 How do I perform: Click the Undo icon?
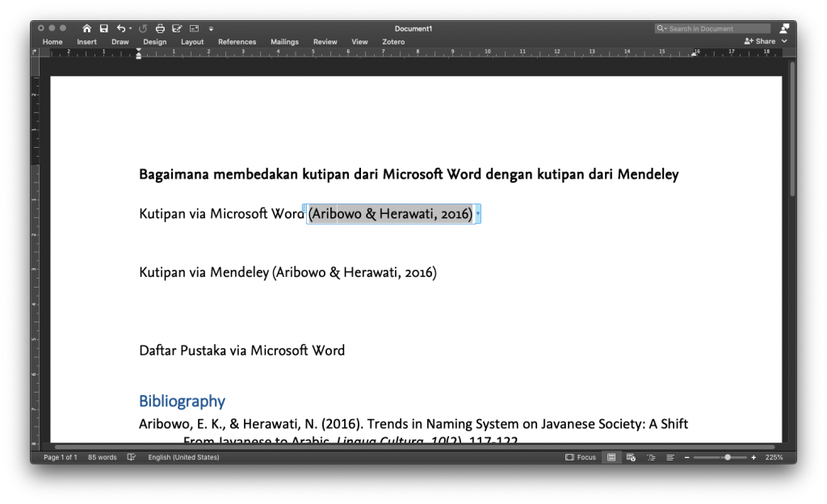pos(120,27)
